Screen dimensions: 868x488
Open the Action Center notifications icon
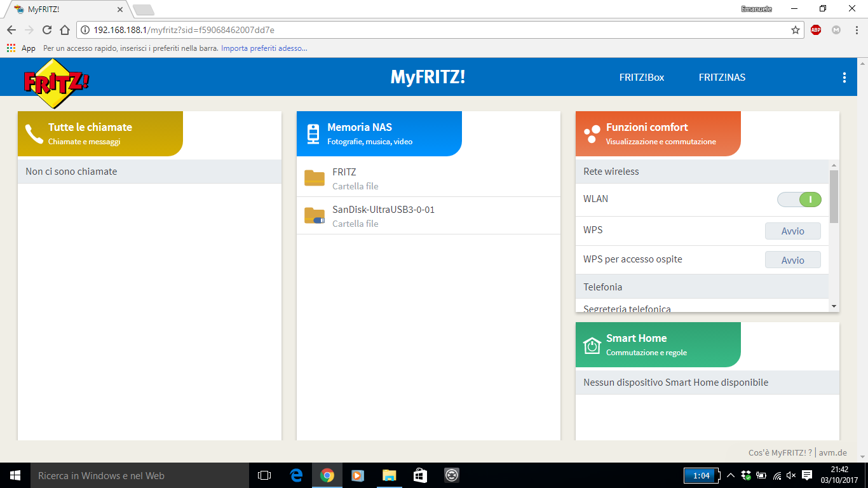[807, 475]
